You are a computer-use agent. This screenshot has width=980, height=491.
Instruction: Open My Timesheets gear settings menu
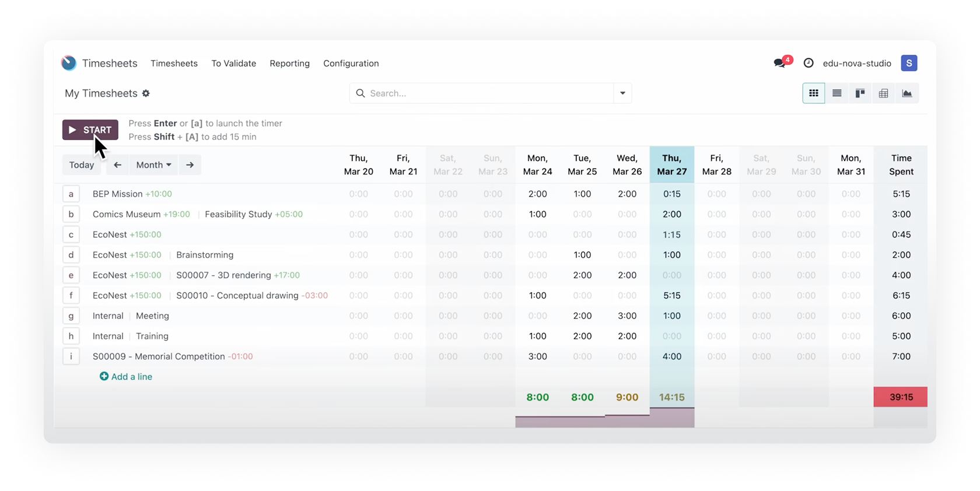click(146, 93)
